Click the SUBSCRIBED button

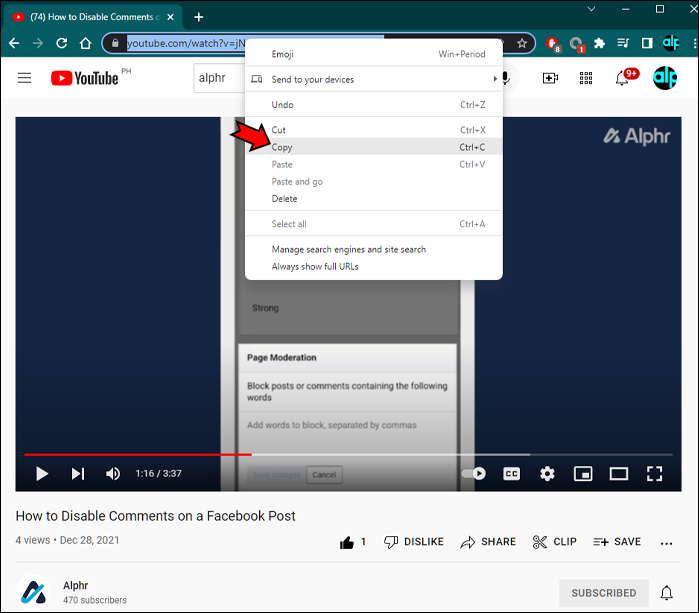tap(604, 593)
